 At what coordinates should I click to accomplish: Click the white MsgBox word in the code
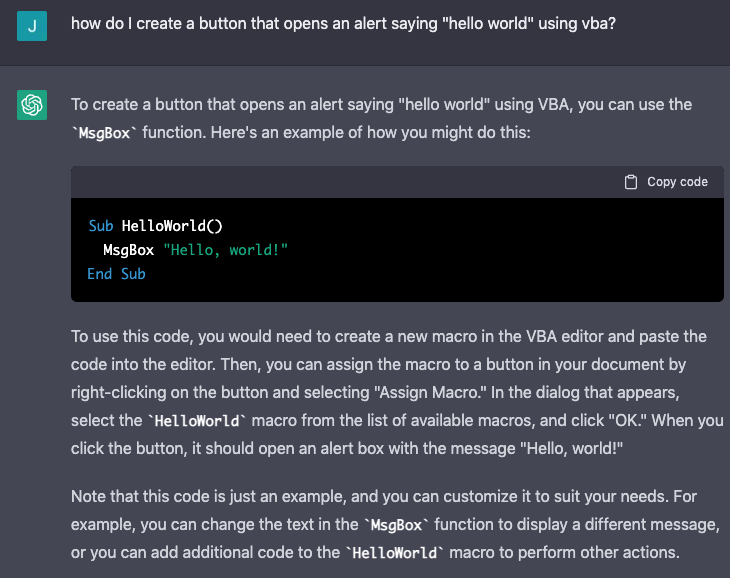tap(128, 250)
